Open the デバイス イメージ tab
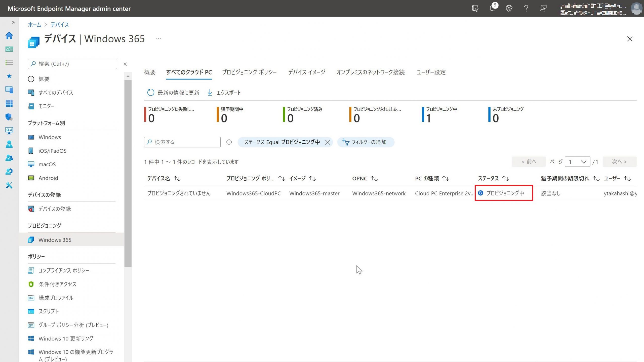The width and height of the screenshot is (644, 362). click(x=306, y=72)
